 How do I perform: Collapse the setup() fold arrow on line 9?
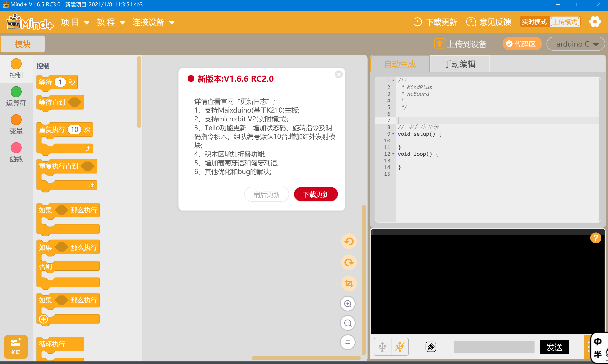coord(393,134)
